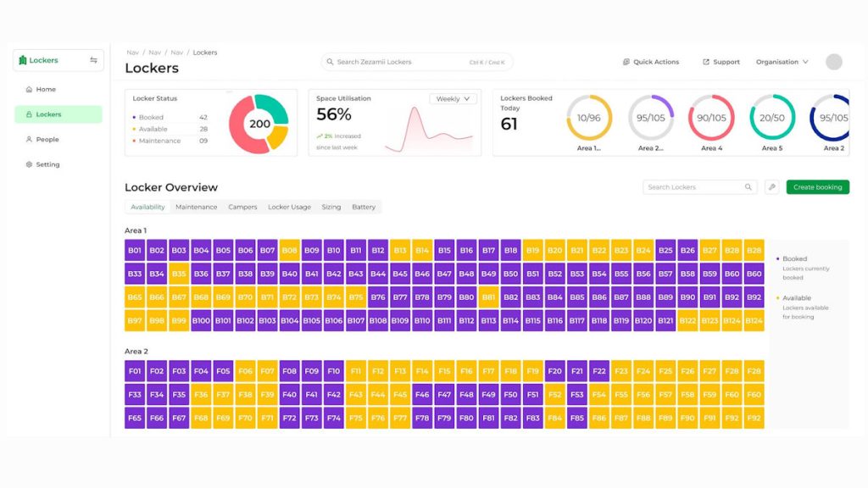Select the Locker Usage tab

click(x=289, y=208)
